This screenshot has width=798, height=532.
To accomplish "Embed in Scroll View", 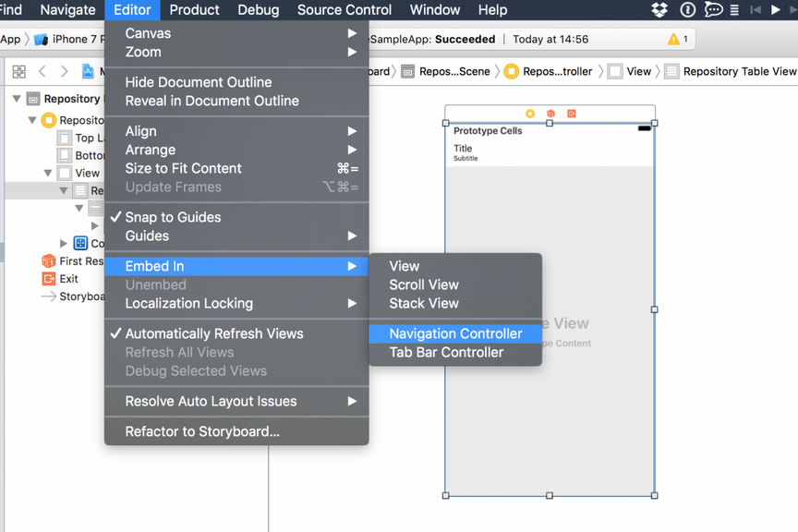I will coord(455,285).
